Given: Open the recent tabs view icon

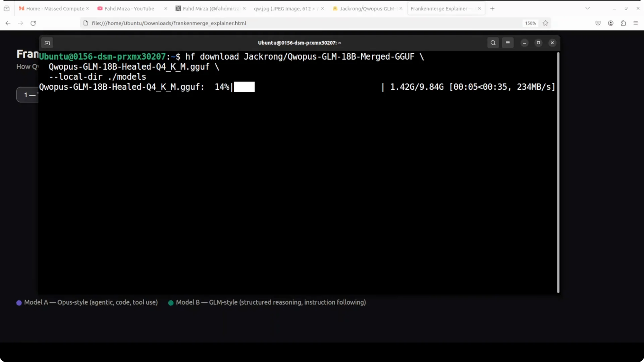Looking at the screenshot, I should point(6,8).
